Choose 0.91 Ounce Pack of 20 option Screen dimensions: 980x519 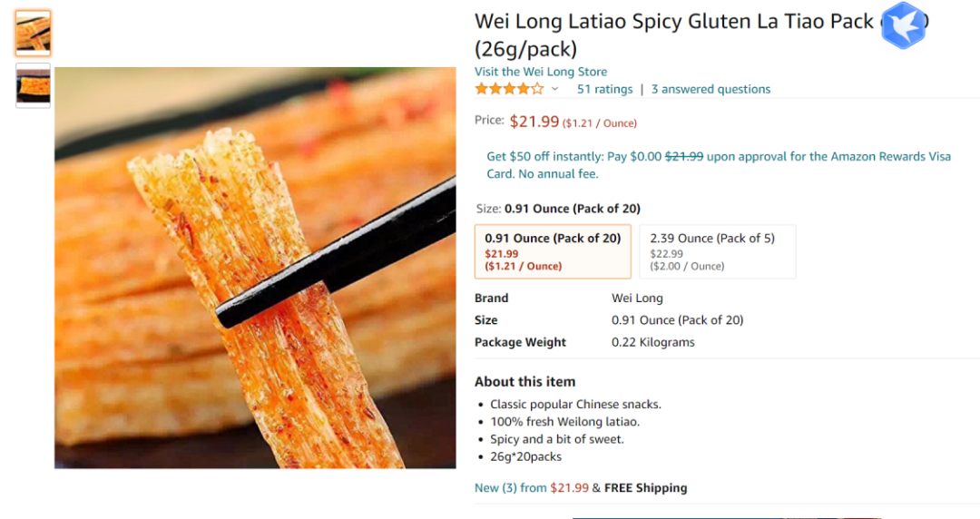tap(553, 251)
